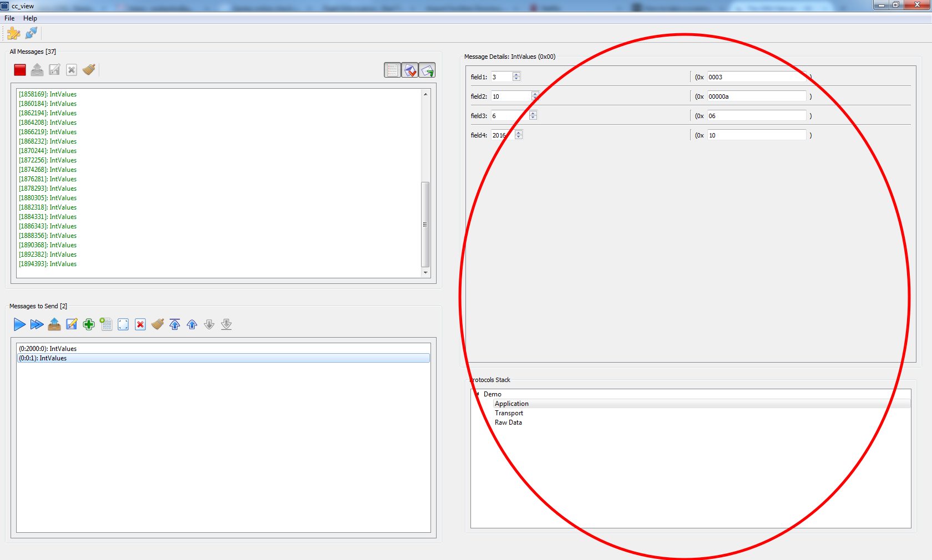
Task: Click All Messages list scrollbar thumb
Action: pyautogui.click(x=426, y=225)
